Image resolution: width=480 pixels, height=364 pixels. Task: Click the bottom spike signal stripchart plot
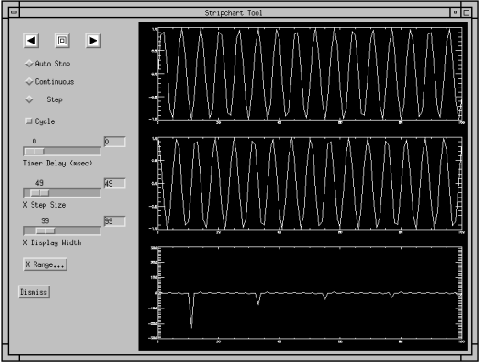point(310,293)
